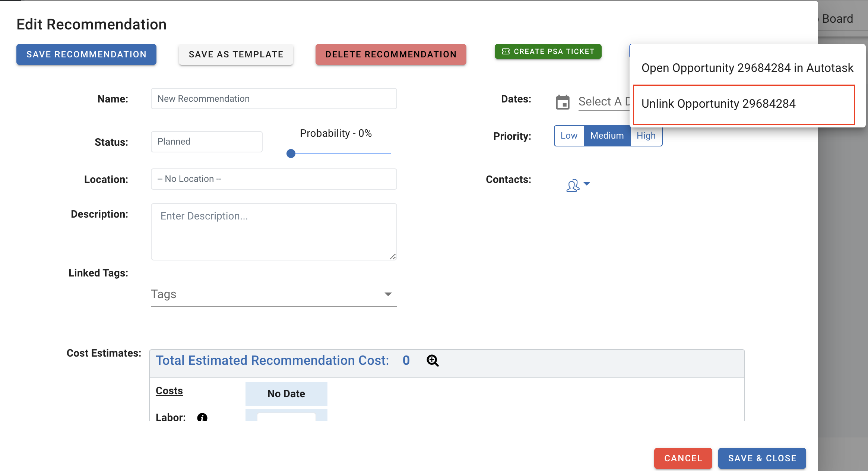Open the calendar date selector
Screen dimensions: 868x471
tap(563, 102)
